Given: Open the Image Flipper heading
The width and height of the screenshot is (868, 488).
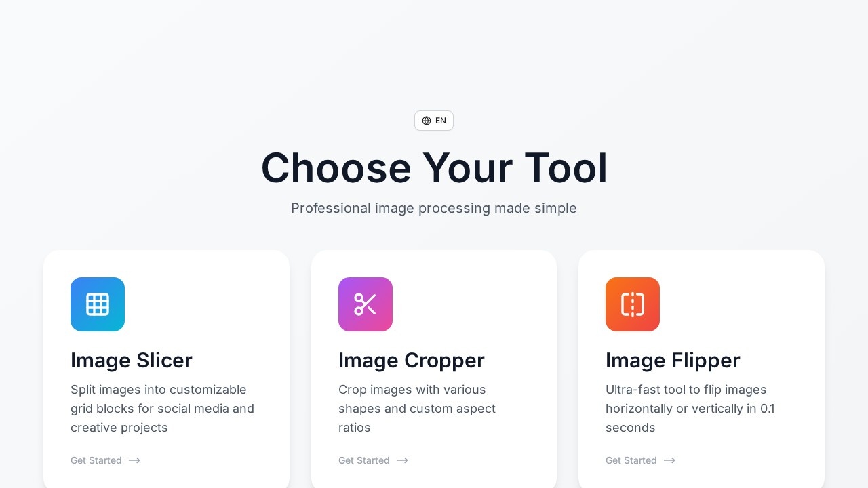Looking at the screenshot, I should [673, 360].
